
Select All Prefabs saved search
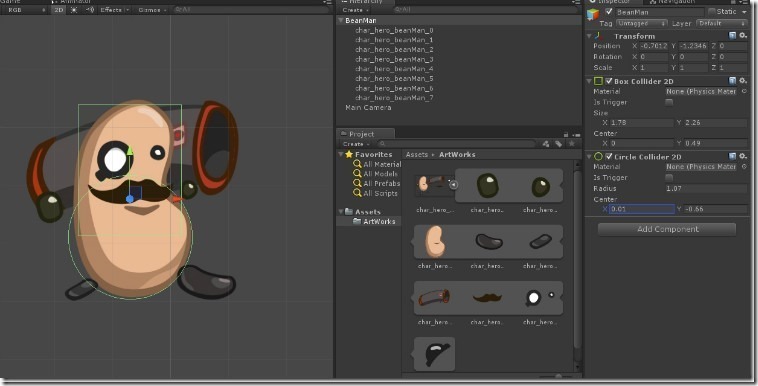click(381, 183)
